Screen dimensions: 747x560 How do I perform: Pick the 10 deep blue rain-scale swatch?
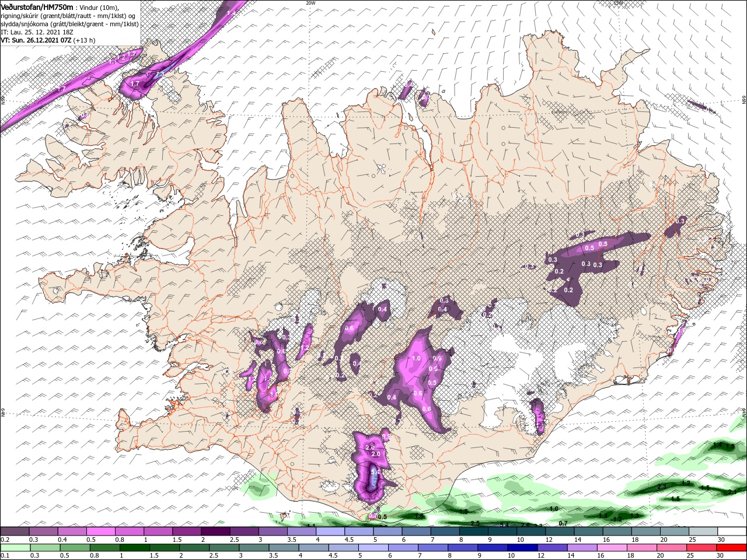tap(522, 548)
